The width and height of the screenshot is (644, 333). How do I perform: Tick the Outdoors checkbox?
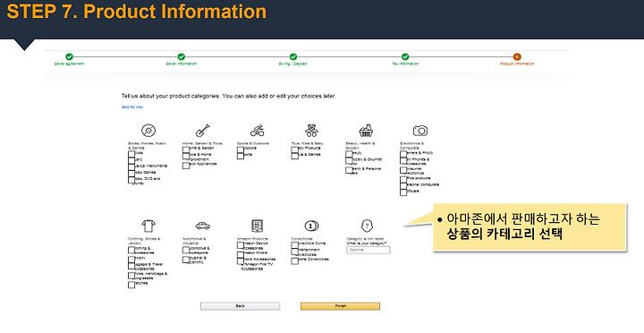tap(241, 149)
